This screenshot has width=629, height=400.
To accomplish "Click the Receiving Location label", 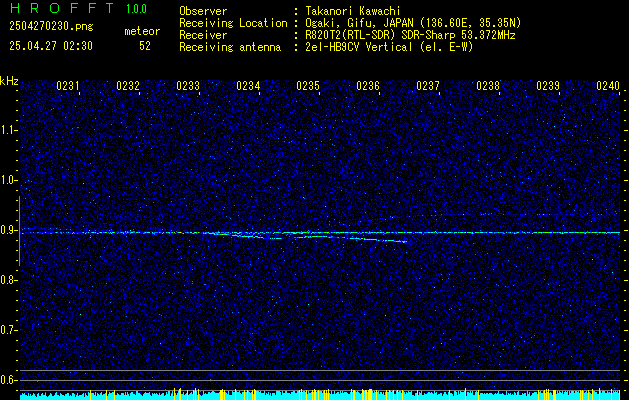I will click(233, 23).
